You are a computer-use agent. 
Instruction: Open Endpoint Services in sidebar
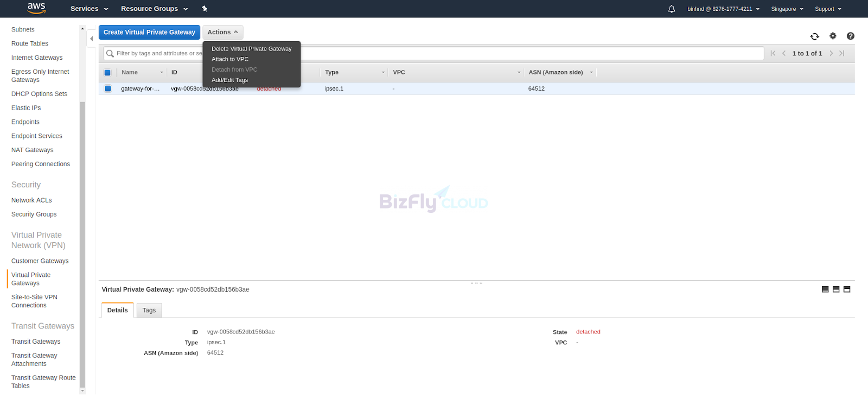tap(37, 136)
